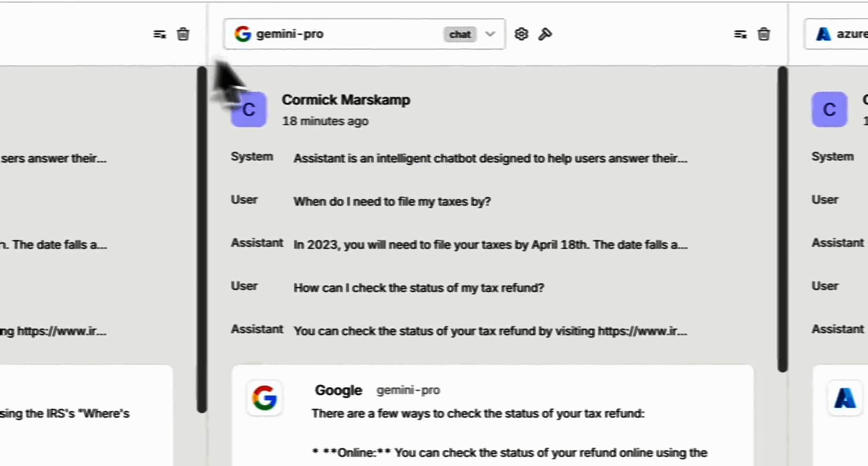Open the gemini-pro settings gear icon
This screenshot has height=466, width=868.
(521, 34)
